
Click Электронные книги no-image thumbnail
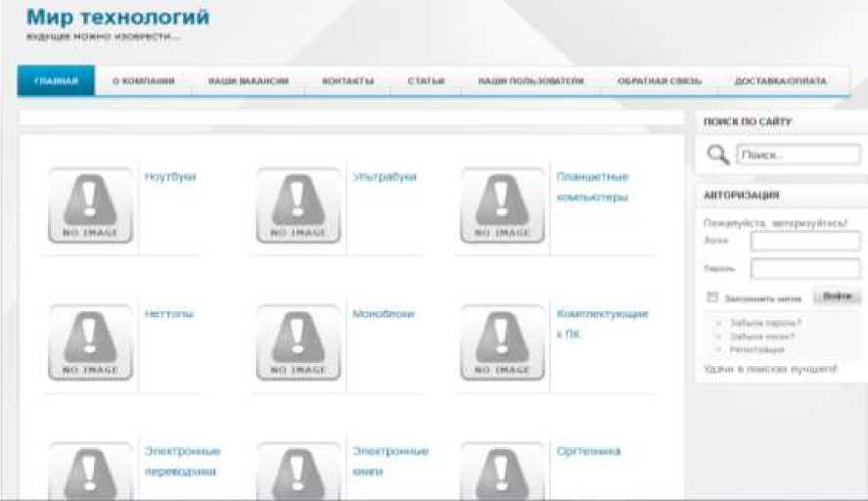coord(298,471)
